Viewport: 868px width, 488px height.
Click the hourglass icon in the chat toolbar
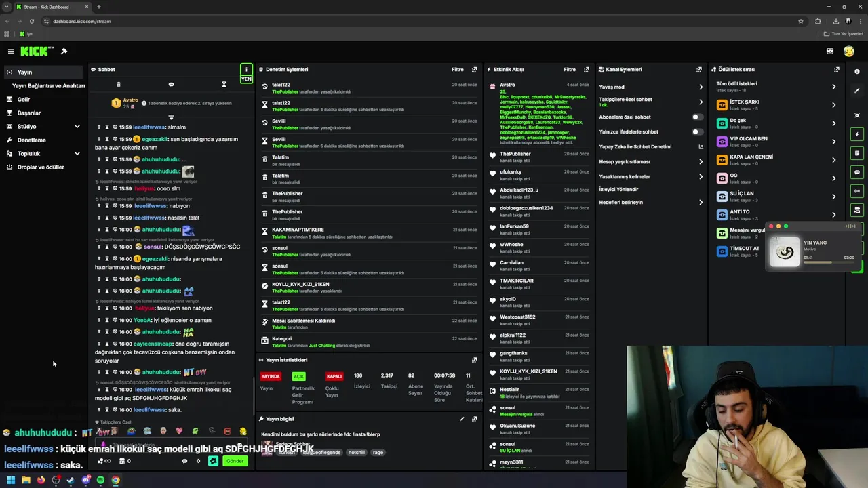click(224, 85)
